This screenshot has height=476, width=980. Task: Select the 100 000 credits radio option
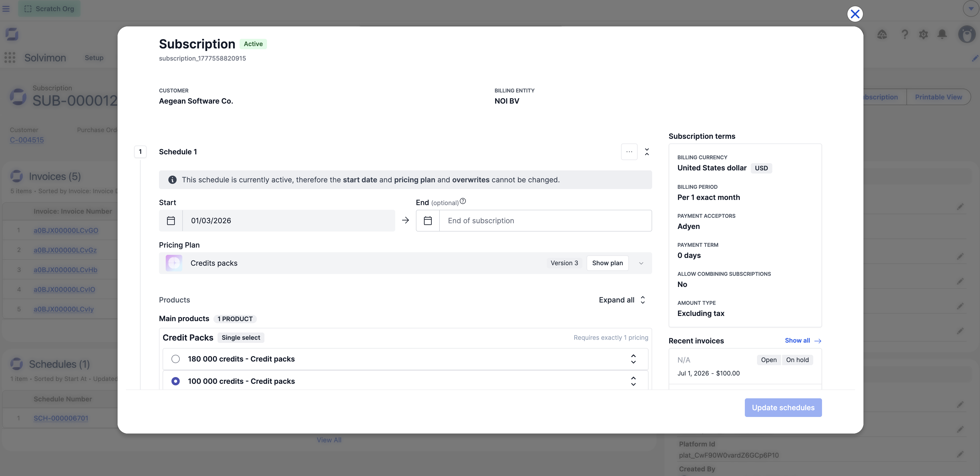(175, 381)
